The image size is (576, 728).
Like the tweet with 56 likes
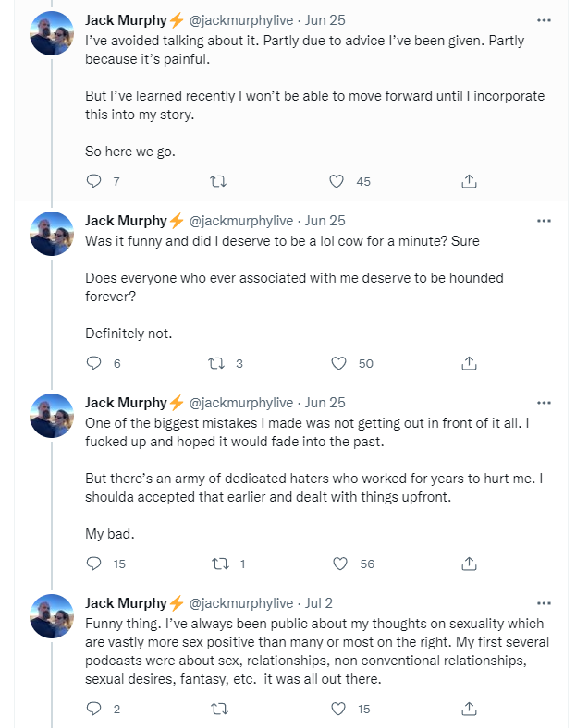coord(338,564)
